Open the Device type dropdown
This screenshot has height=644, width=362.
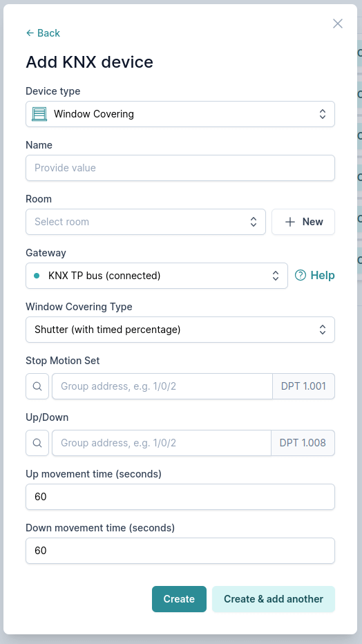[x=180, y=114]
